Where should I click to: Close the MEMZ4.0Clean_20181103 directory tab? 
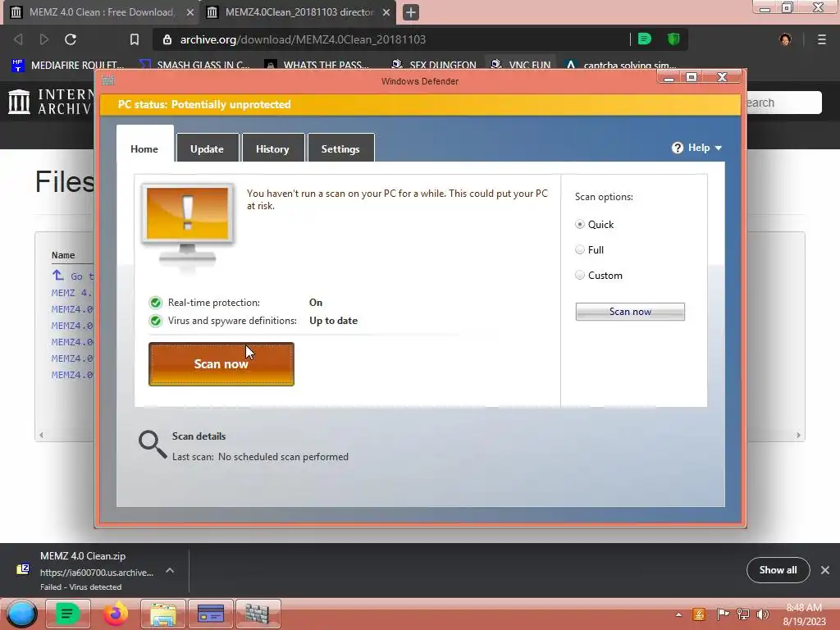coord(386,11)
